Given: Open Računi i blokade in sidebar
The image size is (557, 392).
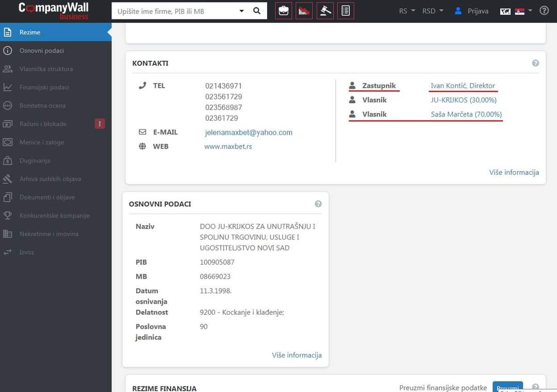Looking at the screenshot, I should (x=56, y=124).
